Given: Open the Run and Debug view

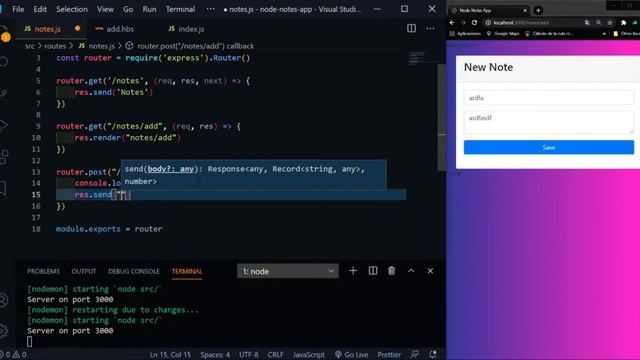Looking at the screenshot, I should pyautogui.click(x=4, y=125).
